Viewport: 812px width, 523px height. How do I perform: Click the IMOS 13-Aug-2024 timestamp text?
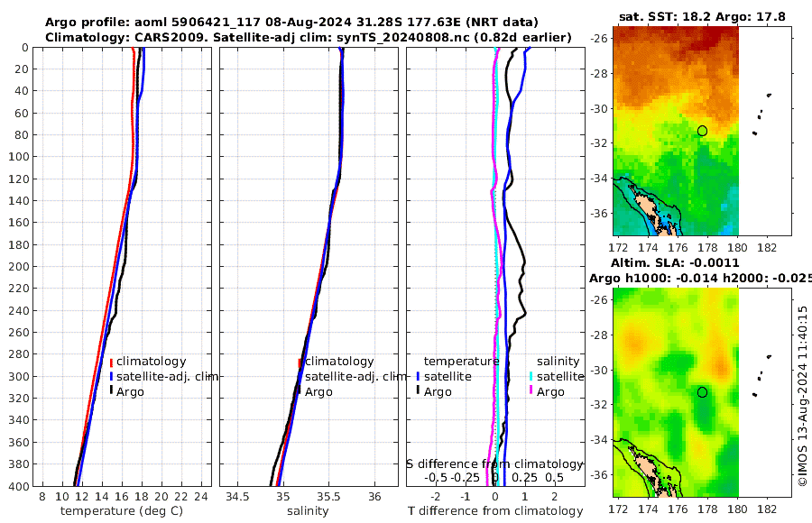coord(803,396)
